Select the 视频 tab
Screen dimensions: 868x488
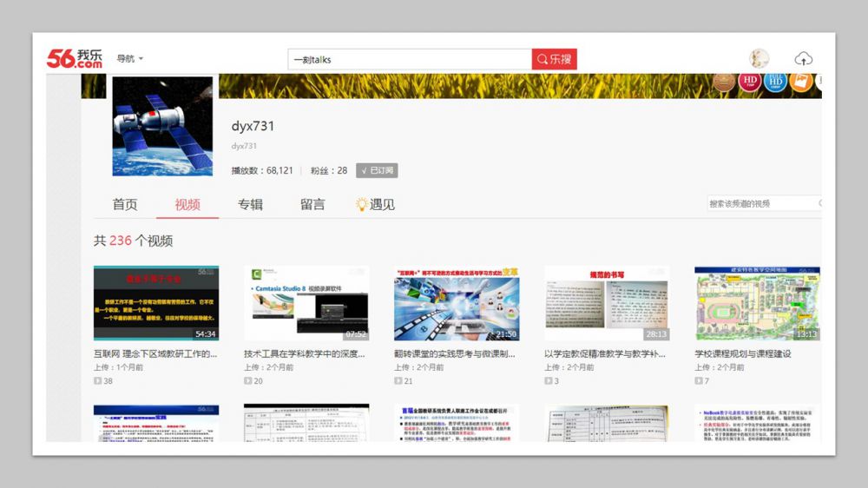tap(187, 205)
